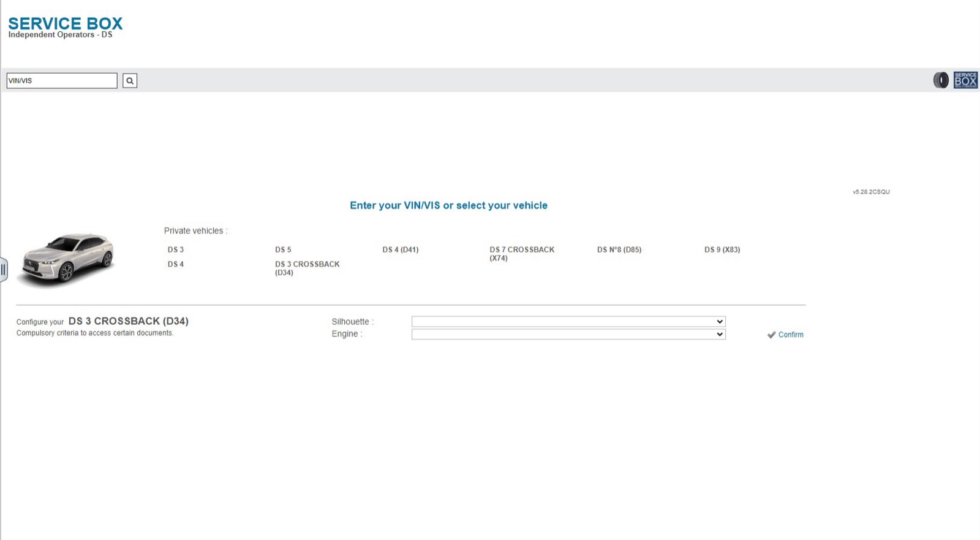Image resolution: width=980 pixels, height=540 pixels.
Task: Expand the collapsed side panel handle
Action: point(4,270)
